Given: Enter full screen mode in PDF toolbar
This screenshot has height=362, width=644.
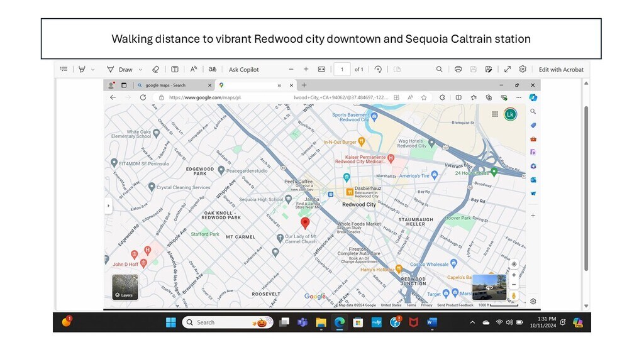Looking at the screenshot, I should point(507,69).
